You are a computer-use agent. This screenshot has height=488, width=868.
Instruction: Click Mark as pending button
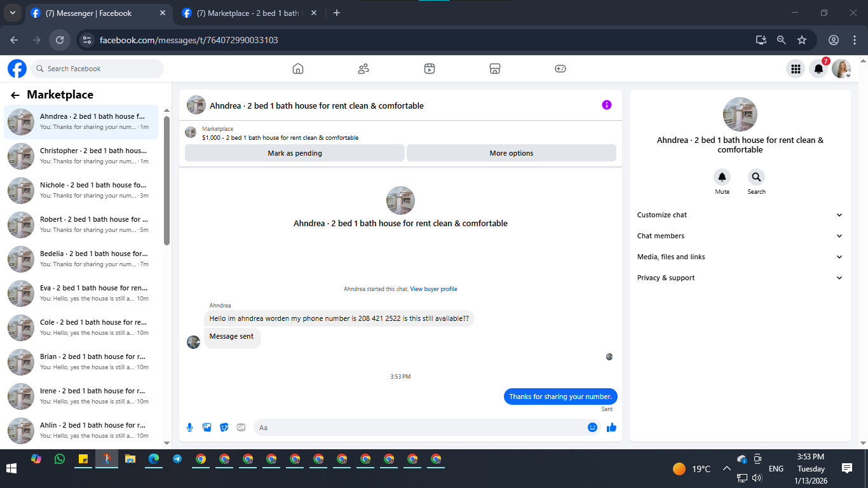click(x=295, y=153)
